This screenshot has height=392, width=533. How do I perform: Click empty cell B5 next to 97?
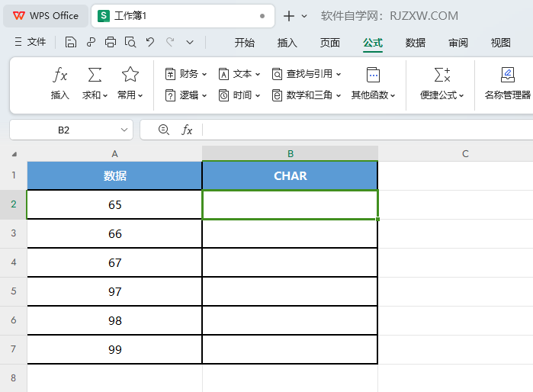pyautogui.click(x=290, y=291)
